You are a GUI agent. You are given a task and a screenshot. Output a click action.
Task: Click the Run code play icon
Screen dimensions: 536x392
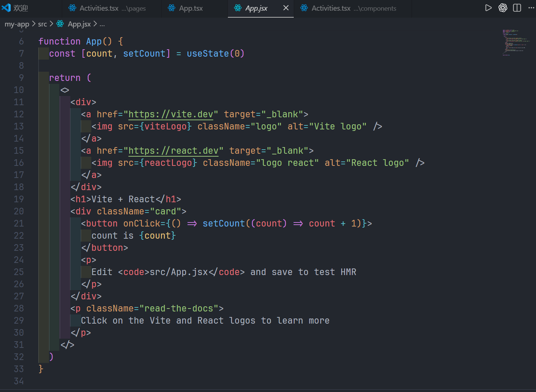(488, 8)
